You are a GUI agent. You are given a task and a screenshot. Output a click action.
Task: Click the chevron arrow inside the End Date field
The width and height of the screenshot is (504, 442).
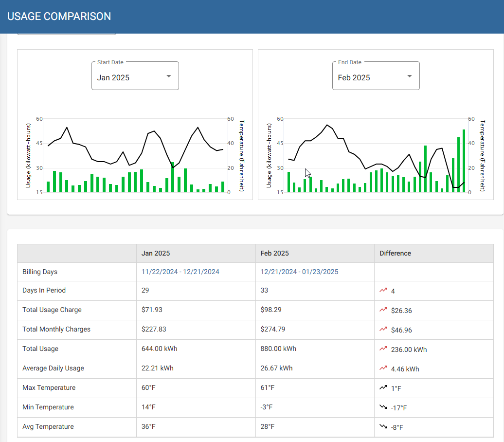(409, 76)
